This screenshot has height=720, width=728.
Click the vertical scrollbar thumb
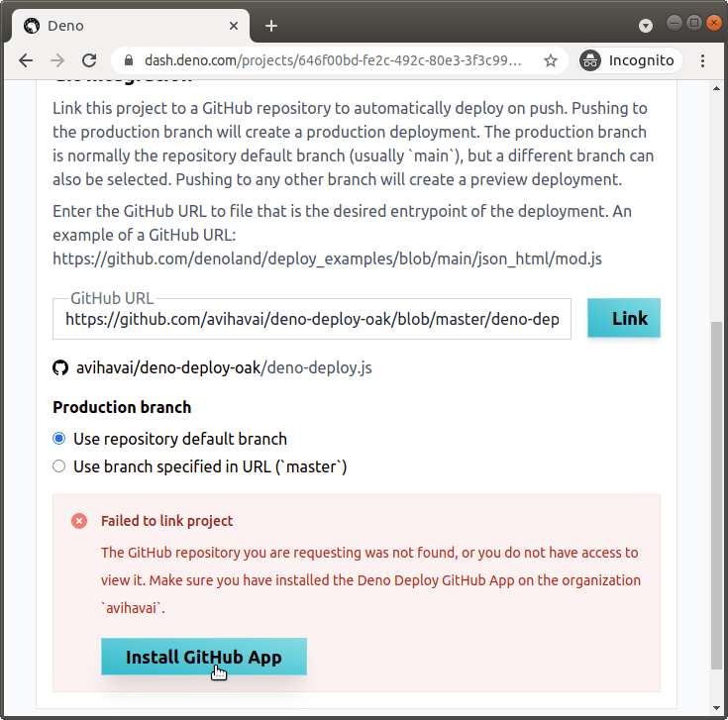click(716, 495)
